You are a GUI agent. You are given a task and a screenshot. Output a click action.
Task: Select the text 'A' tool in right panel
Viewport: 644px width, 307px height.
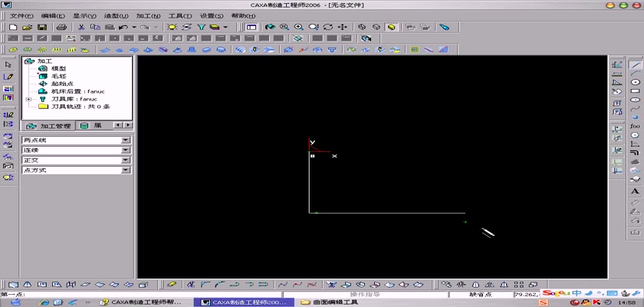coord(636,192)
